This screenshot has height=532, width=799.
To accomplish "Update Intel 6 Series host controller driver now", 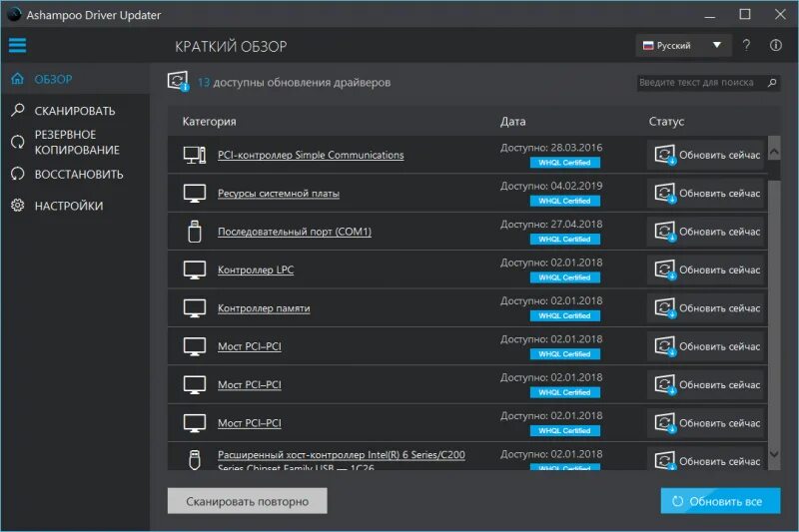I will click(x=707, y=460).
